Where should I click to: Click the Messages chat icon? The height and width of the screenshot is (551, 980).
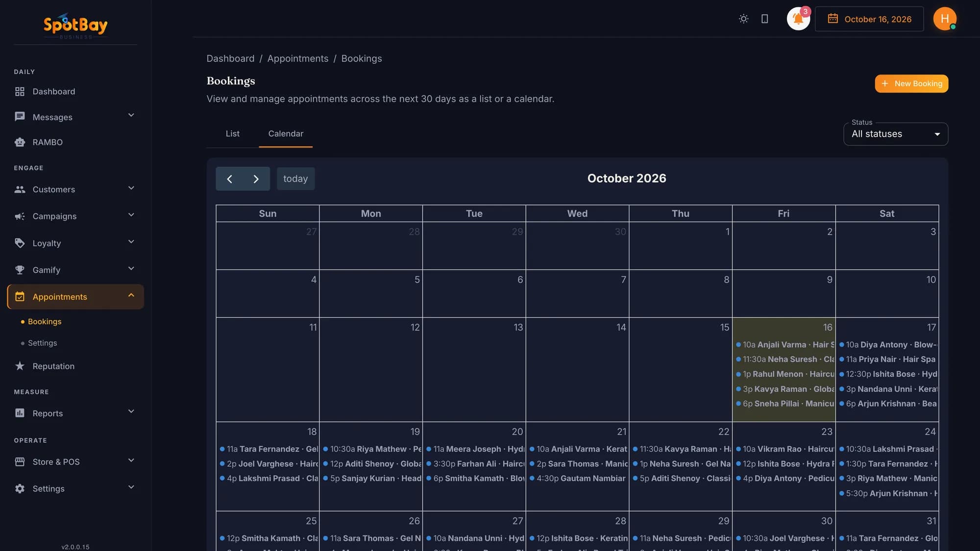click(x=20, y=117)
